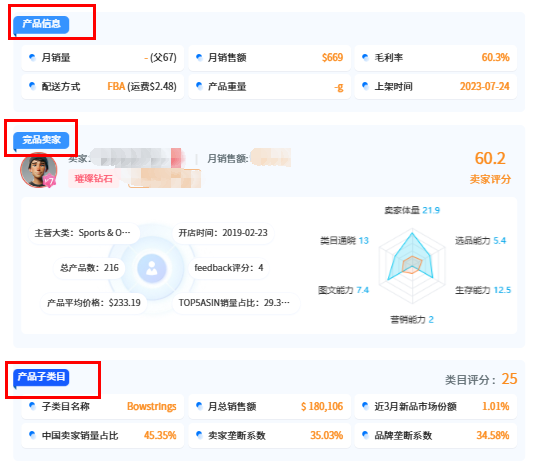Click the 月销量 value (父67)
The image size is (536, 469).
tap(160, 57)
